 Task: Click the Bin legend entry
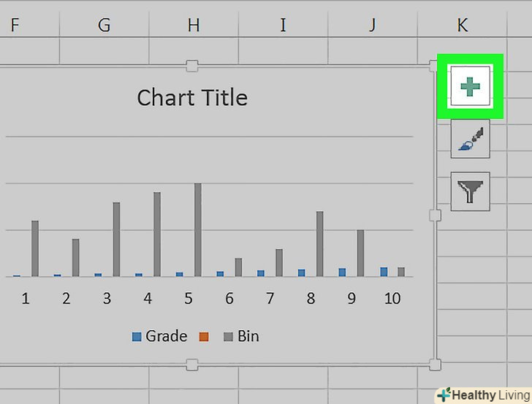point(241,336)
